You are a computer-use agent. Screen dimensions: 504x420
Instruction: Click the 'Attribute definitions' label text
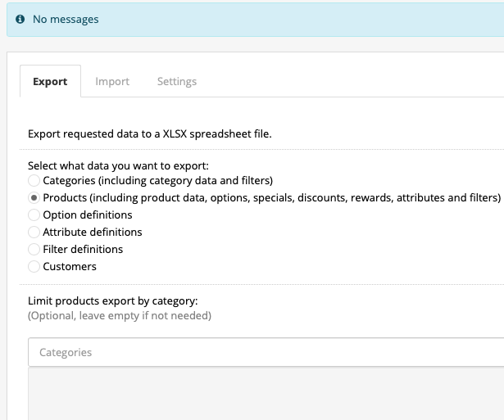tap(93, 233)
